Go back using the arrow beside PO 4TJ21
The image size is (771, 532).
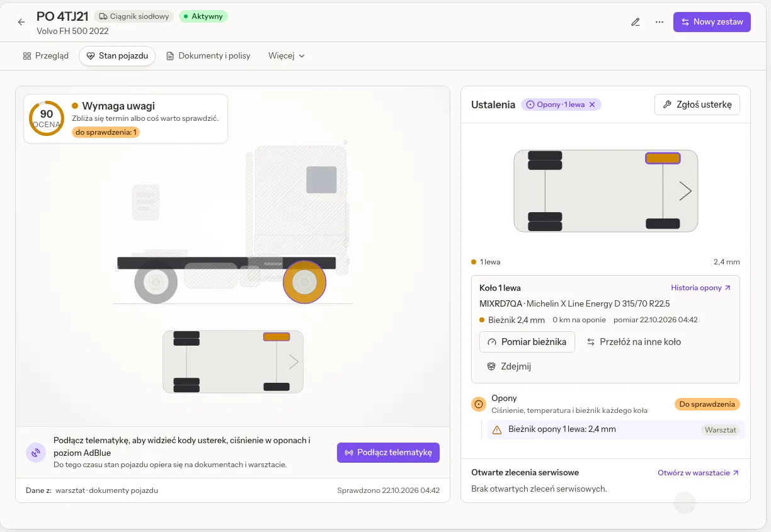(21, 22)
